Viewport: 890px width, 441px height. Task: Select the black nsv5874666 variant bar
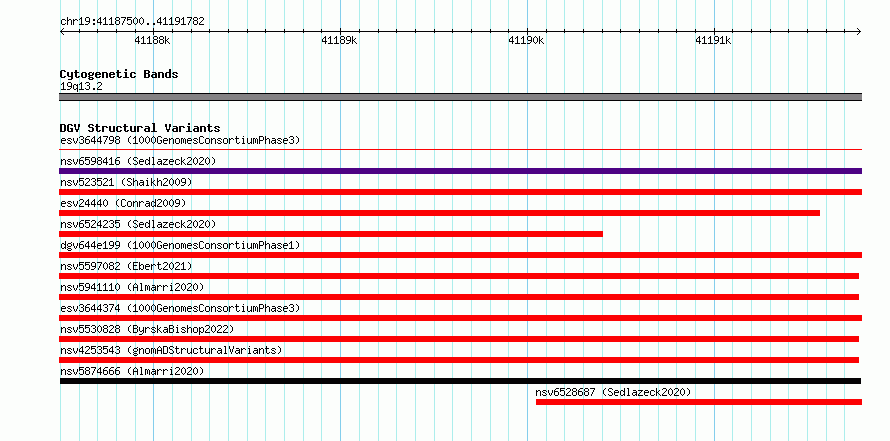tap(460, 381)
